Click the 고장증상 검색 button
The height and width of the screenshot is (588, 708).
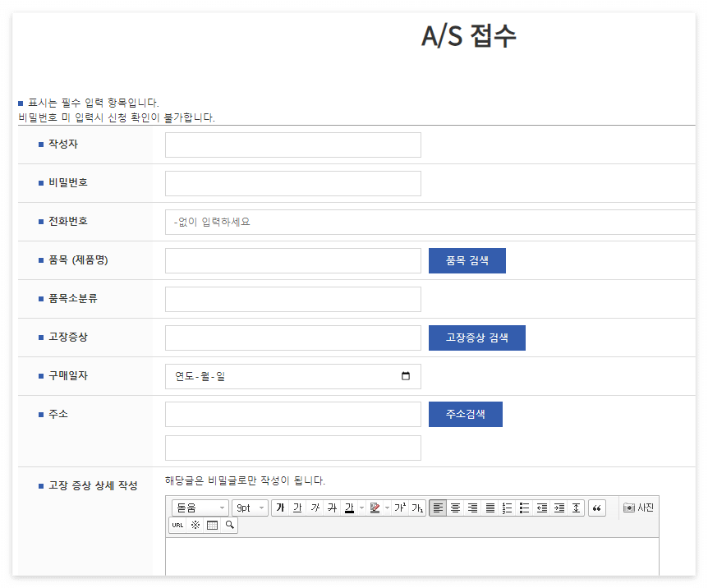coord(477,338)
